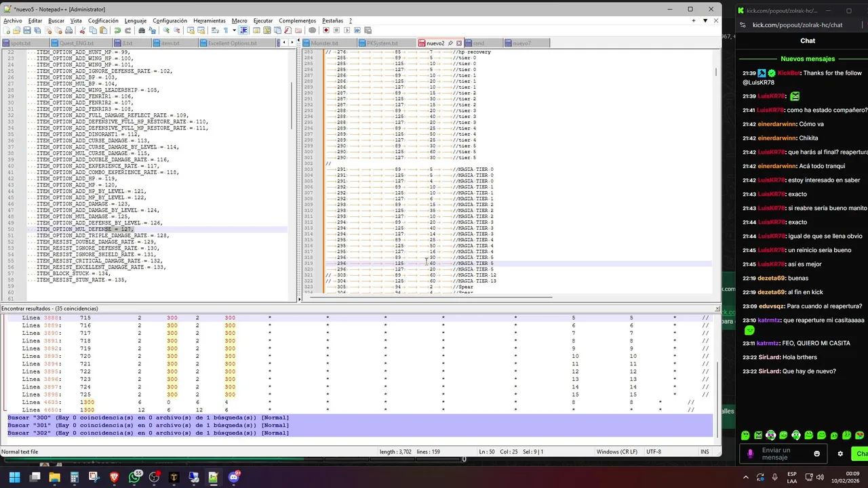Click left tab-scroll arrow in left pane
This screenshot has width=868, height=488.
point(284,43)
